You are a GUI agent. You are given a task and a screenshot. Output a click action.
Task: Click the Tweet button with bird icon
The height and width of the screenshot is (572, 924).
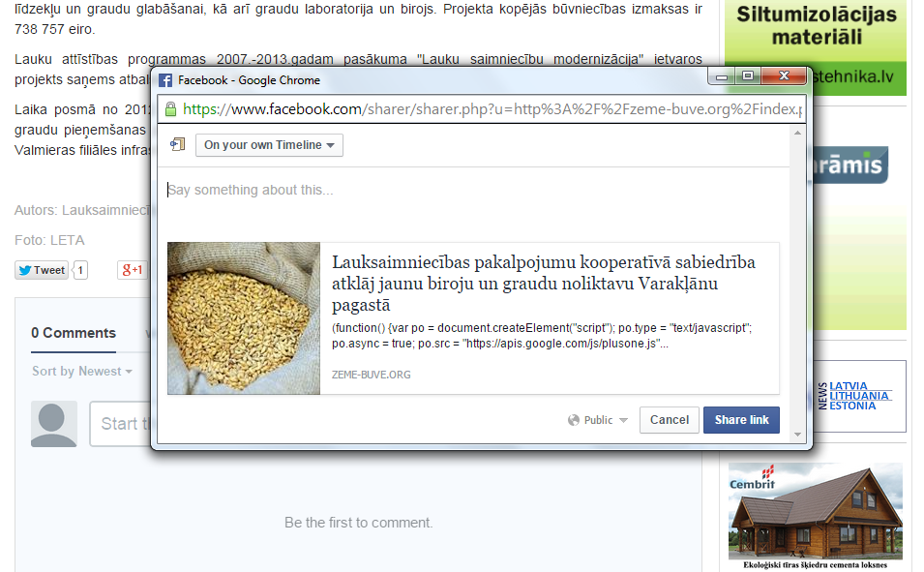click(x=42, y=270)
